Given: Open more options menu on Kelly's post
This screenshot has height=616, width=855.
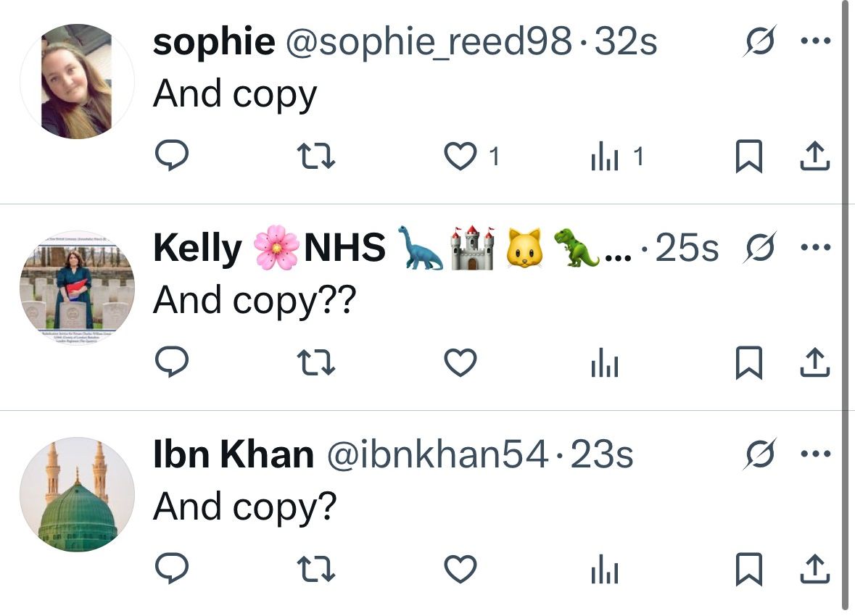Looking at the screenshot, I should coord(814,247).
